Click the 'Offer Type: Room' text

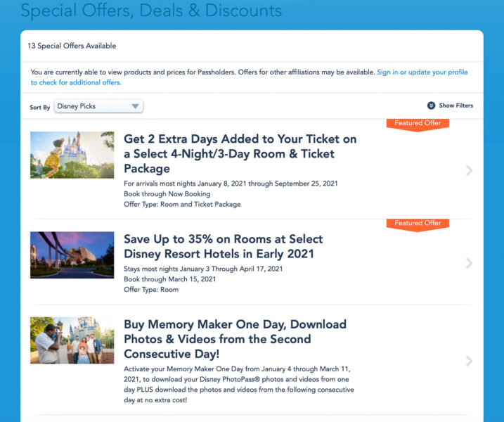click(151, 290)
